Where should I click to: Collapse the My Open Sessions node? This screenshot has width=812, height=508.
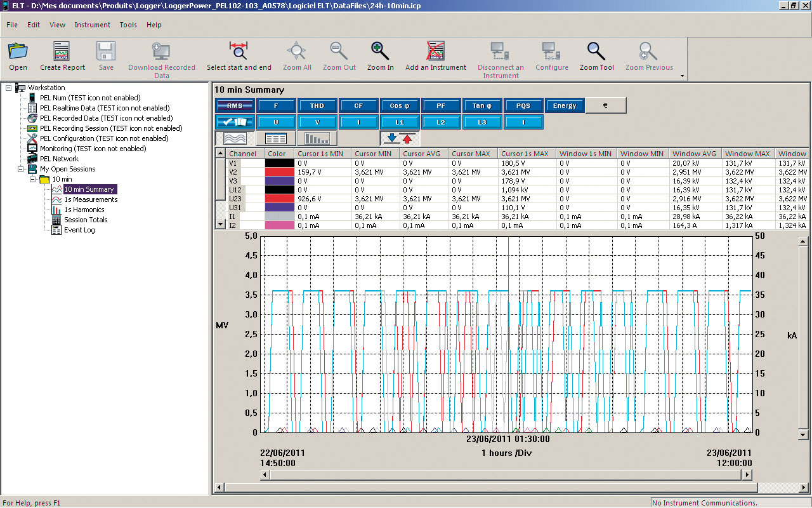click(21, 169)
